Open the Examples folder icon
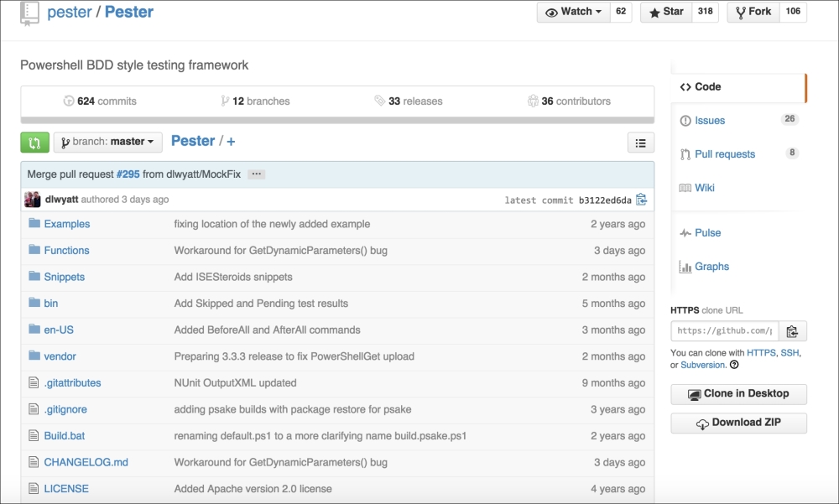The width and height of the screenshot is (839, 504). (34, 222)
